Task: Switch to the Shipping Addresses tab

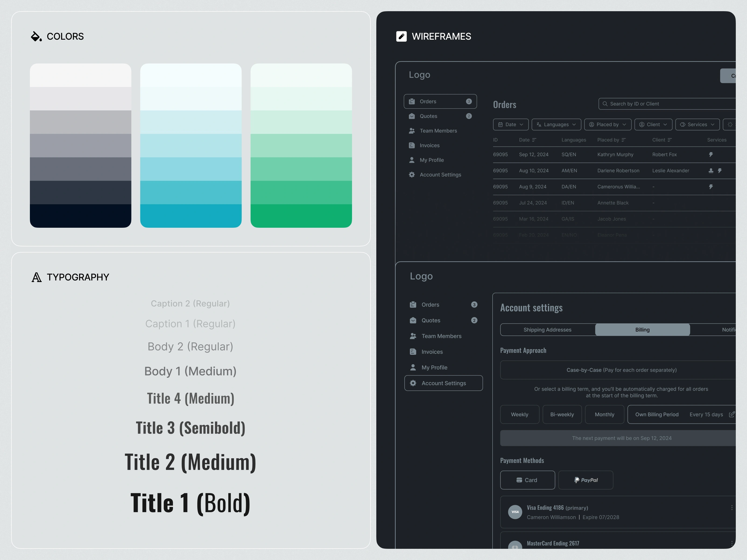Action: tap(547, 330)
